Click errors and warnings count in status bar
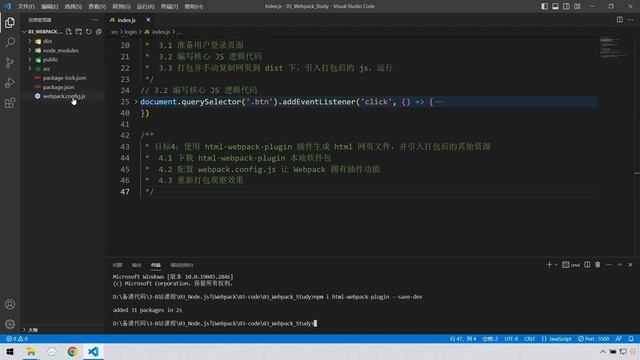This screenshot has height=360, width=640. click(x=17, y=339)
